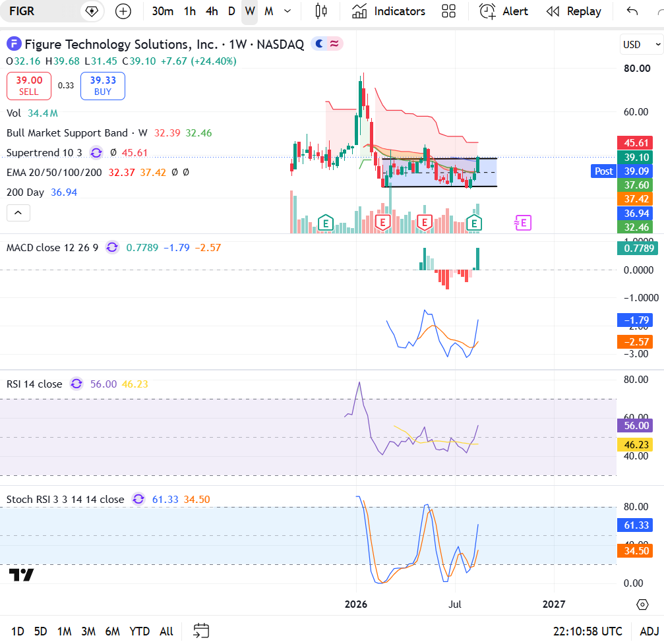Select the M monthly timeframe
Viewport: 664px width, 644px height.
(269, 11)
